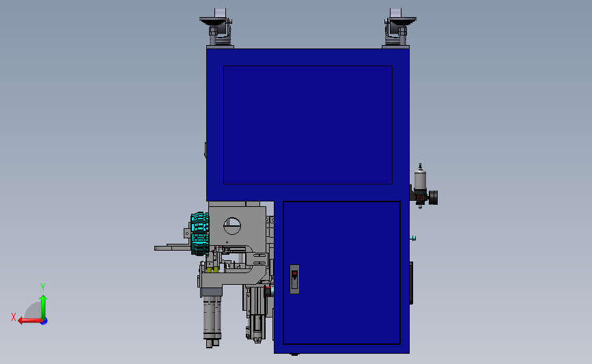Screen dimensions: 592x364
Task: Click the red X axis of the orientation triad
Action: pyautogui.click(x=30, y=321)
